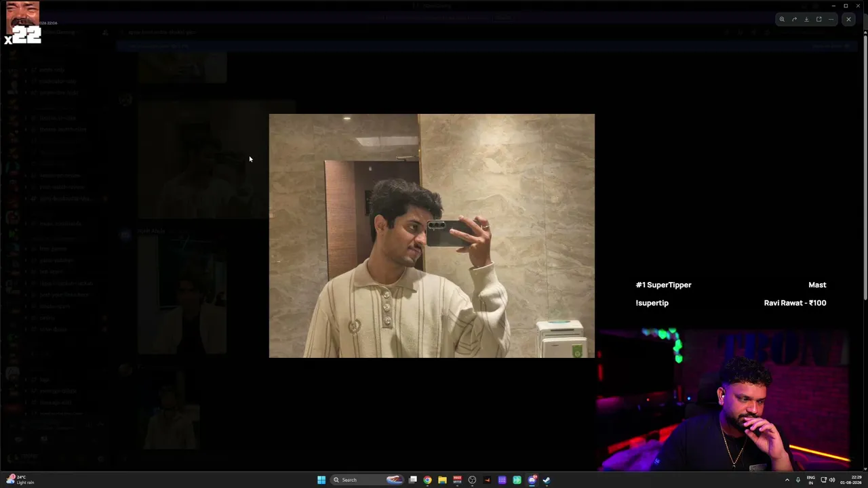This screenshot has width=868, height=488.
Task: Open the purple grid app on taskbar
Action: (502, 480)
